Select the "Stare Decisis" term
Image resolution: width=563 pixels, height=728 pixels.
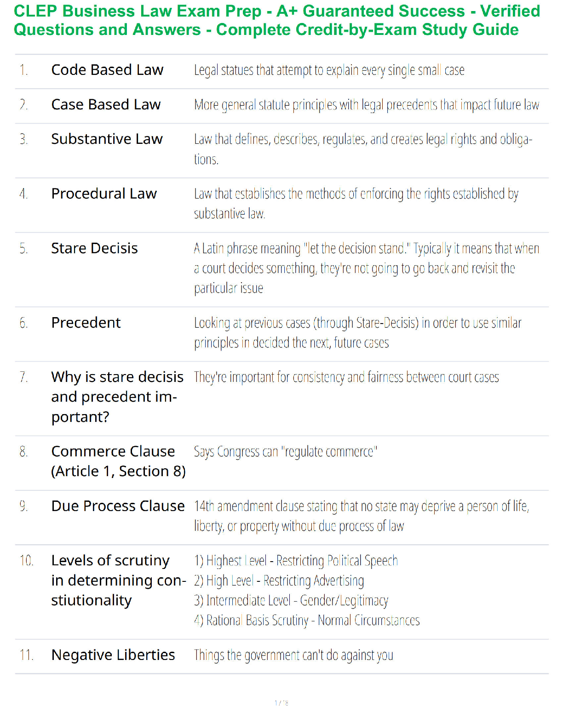click(x=94, y=248)
